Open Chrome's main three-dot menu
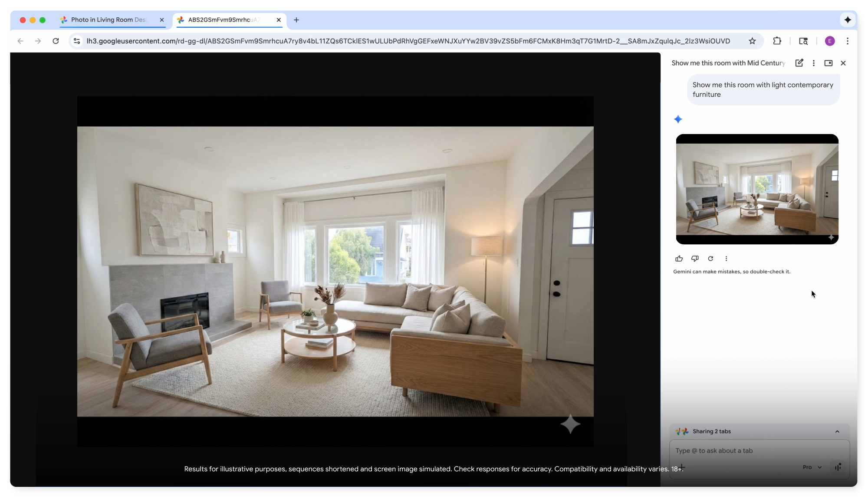 coord(847,41)
